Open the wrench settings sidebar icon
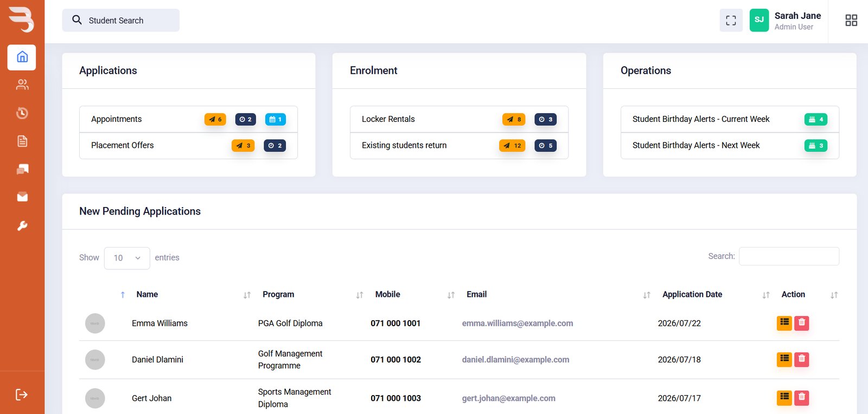868x414 pixels. click(x=22, y=225)
